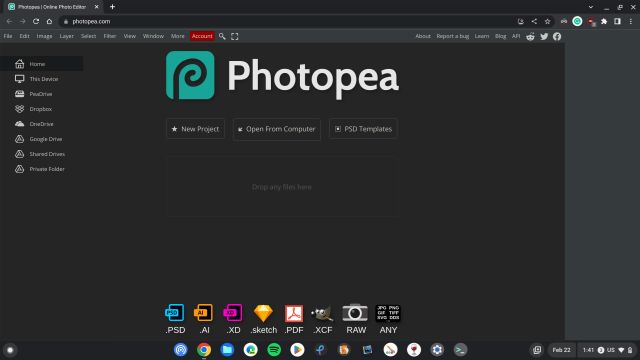
Task: Open the Window menu
Action: (153, 36)
